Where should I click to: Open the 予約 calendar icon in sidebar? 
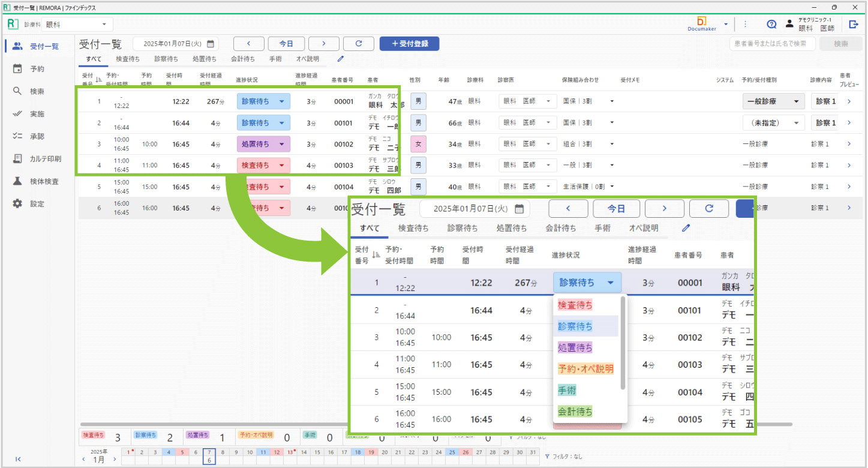[x=17, y=69]
